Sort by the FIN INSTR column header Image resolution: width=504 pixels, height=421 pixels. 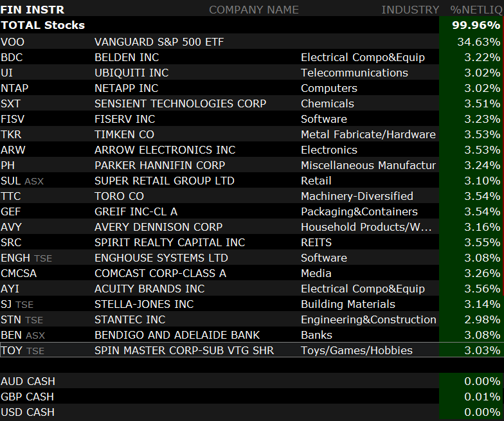click(32, 10)
